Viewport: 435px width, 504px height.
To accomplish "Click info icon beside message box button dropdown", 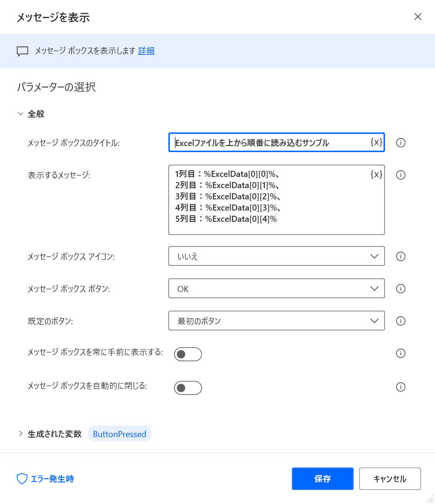I will tap(401, 289).
